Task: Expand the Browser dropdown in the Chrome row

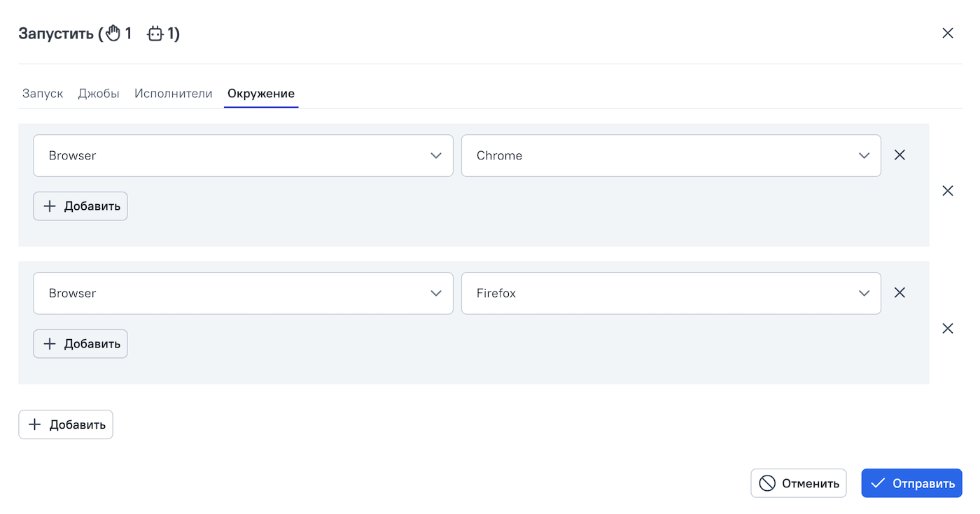Action: 243,155
